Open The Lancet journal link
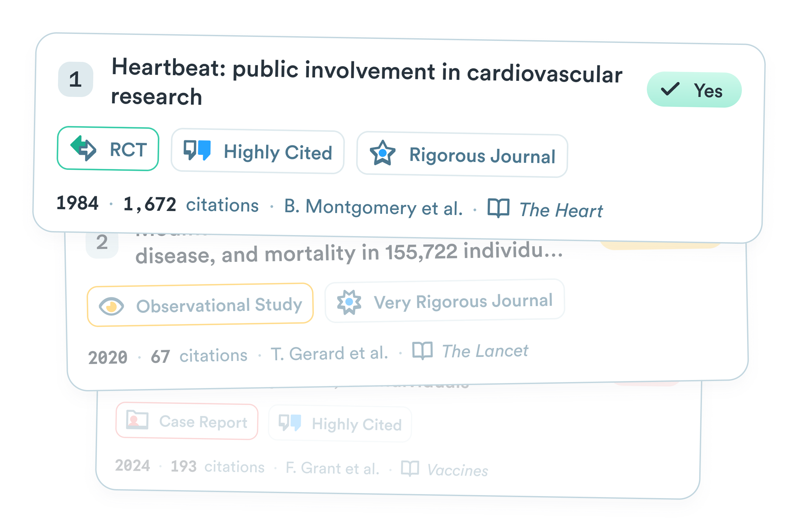 click(485, 351)
